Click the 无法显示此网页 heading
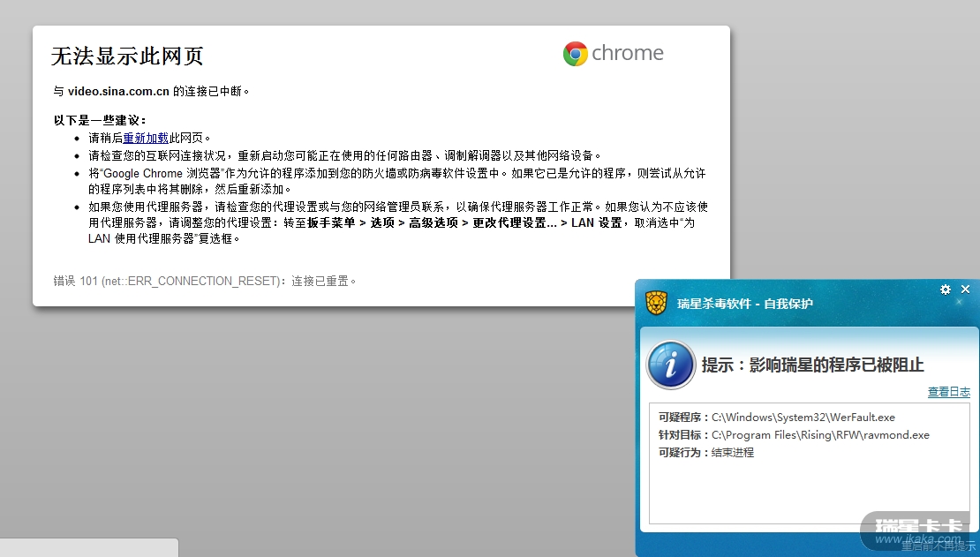The width and height of the screenshot is (980, 557). pyautogui.click(x=127, y=56)
